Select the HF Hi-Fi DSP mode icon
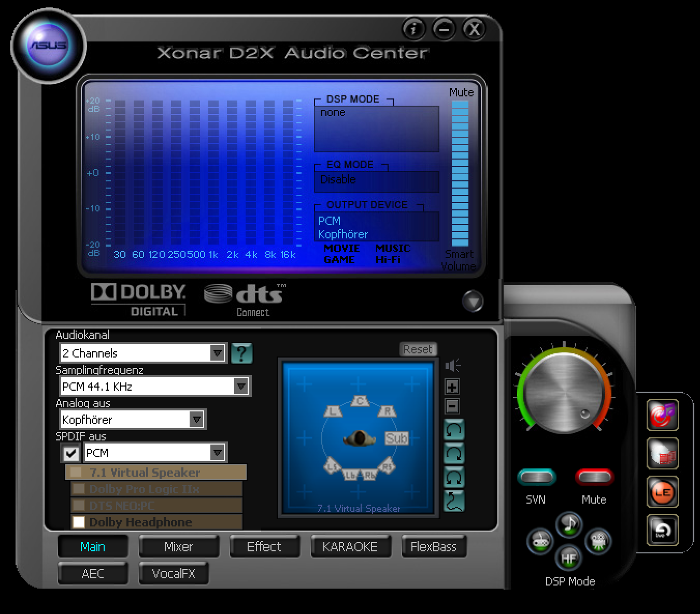This screenshot has width=700, height=614. 569,558
